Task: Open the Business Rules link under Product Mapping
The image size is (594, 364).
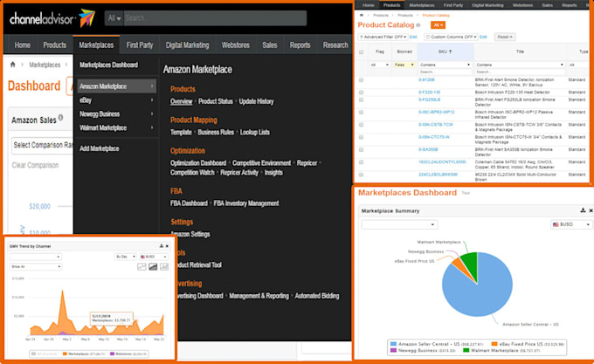Action: pyautogui.click(x=216, y=133)
